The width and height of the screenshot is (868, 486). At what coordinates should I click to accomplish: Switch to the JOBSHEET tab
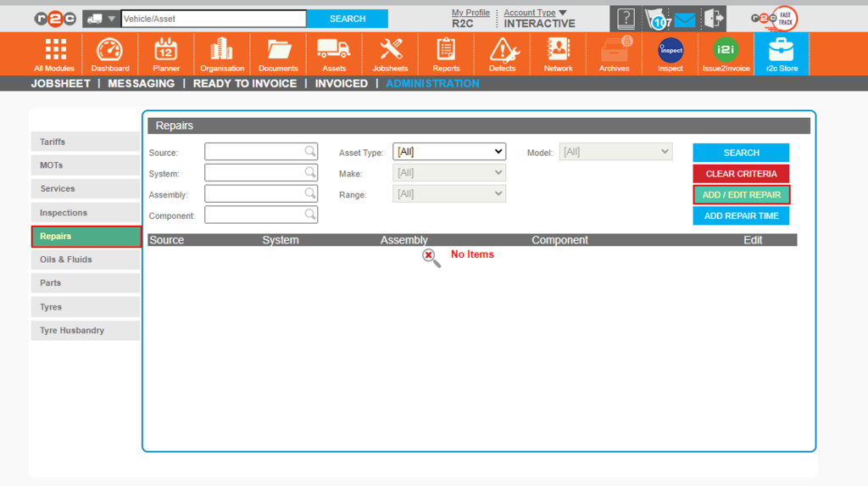pyautogui.click(x=60, y=84)
